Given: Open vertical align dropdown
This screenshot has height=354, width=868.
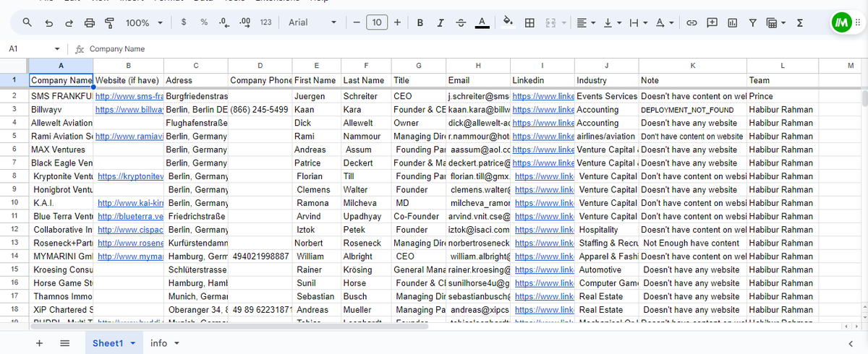Looking at the screenshot, I should tap(612, 22).
